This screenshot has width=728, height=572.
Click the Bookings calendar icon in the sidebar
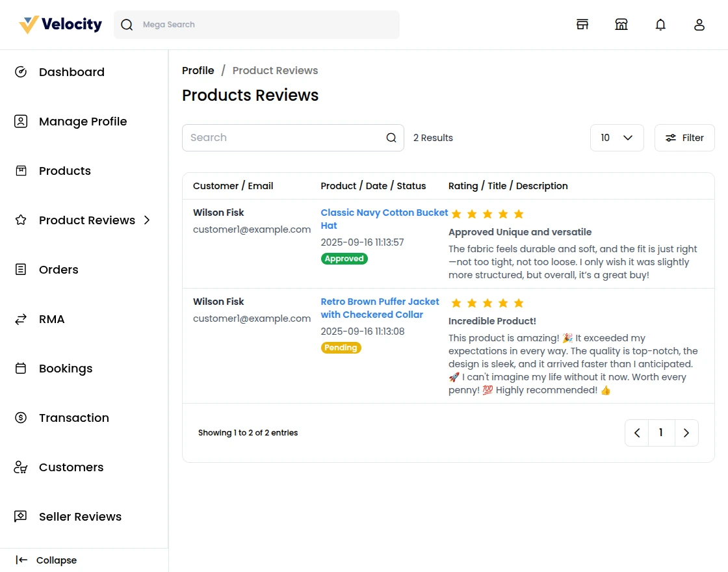pos(21,368)
